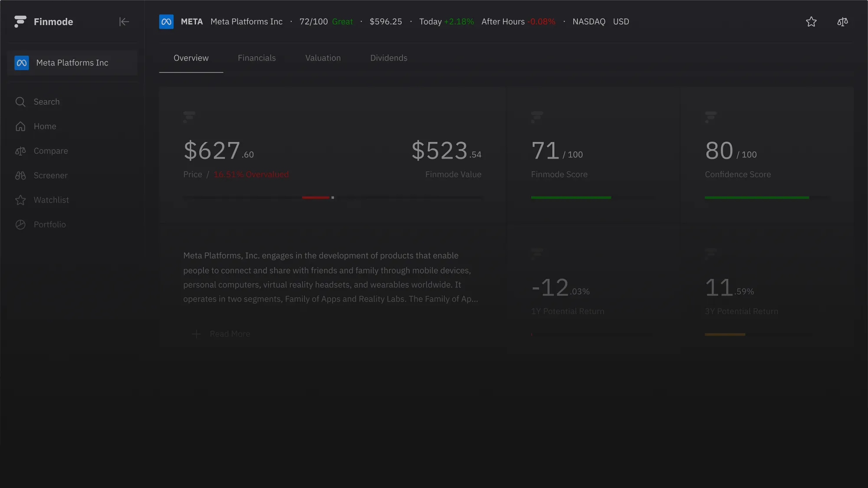The image size is (868, 488).
Task: Click the plus icon beside Read More
Action: pyautogui.click(x=196, y=334)
